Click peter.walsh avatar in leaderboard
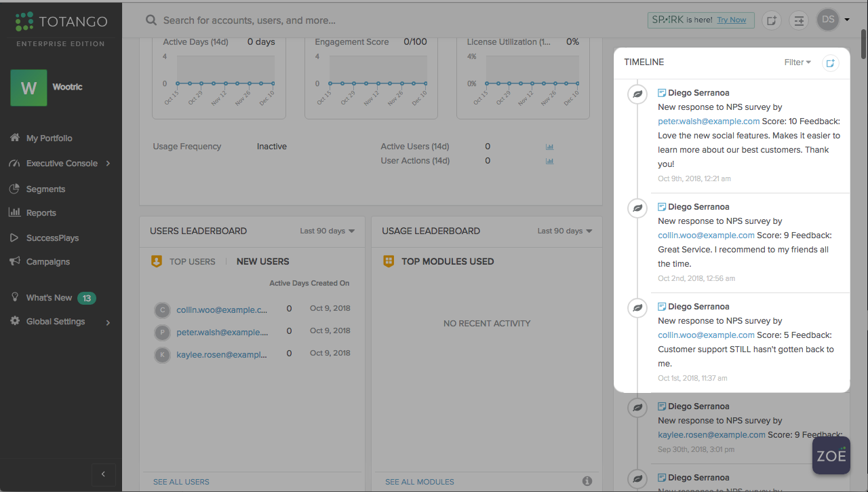This screenshot has width=868, height=492. (x=162, y=333)
